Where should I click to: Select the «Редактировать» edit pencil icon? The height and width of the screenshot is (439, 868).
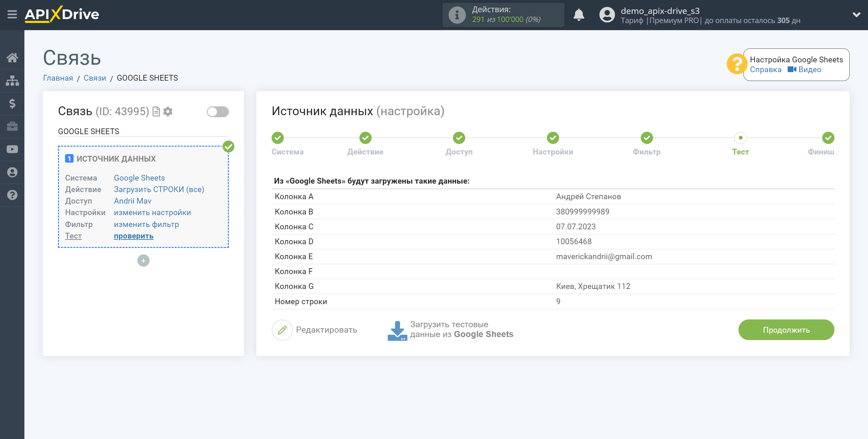(x=282, y=329)
